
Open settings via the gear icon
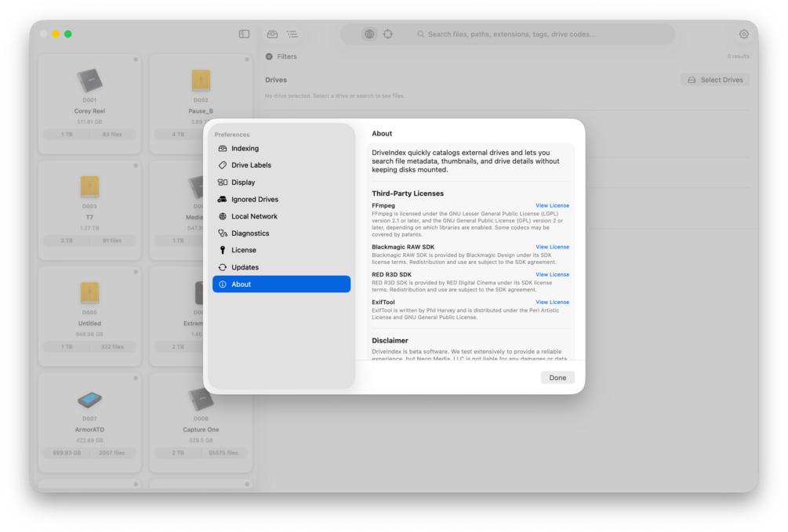744,34
